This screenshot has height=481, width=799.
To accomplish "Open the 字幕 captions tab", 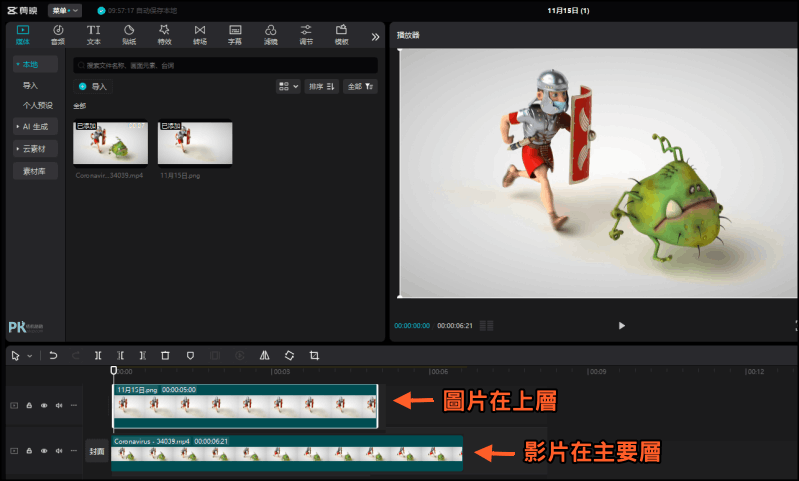I will 235,35.
